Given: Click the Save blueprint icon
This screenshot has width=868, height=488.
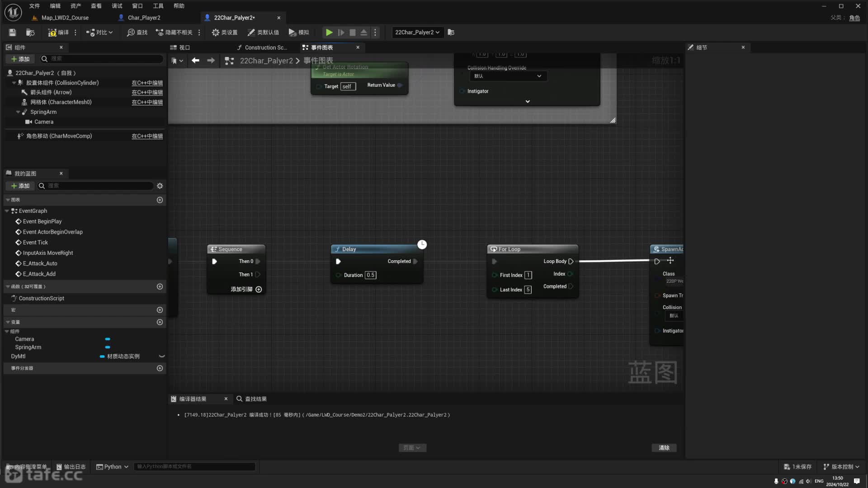Looking at the screenshot, I should point(13,32).
